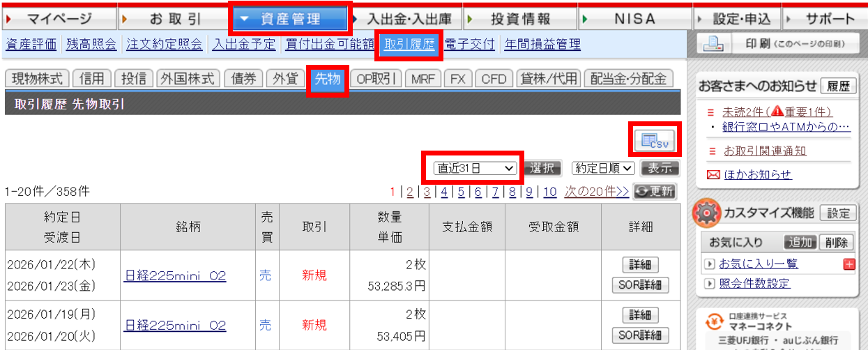Refresh the list with the 更新 button
868x350 pixels.
pos(654,192)
